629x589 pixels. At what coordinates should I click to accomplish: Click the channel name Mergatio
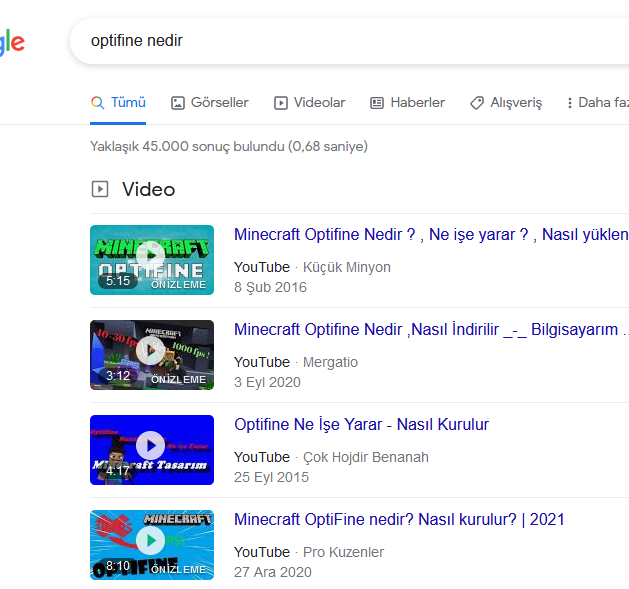click(330, 362)
